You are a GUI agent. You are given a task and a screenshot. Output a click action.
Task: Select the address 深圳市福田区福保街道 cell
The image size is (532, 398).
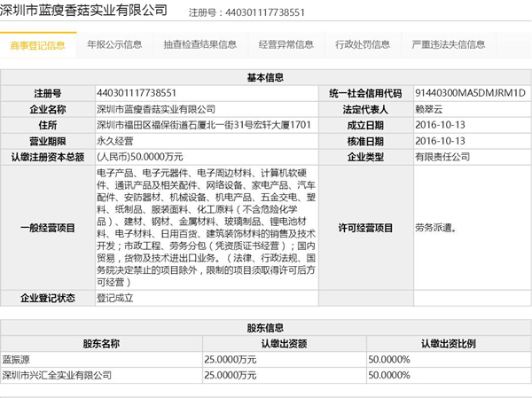pyautogui.click(x=207, y=125)
